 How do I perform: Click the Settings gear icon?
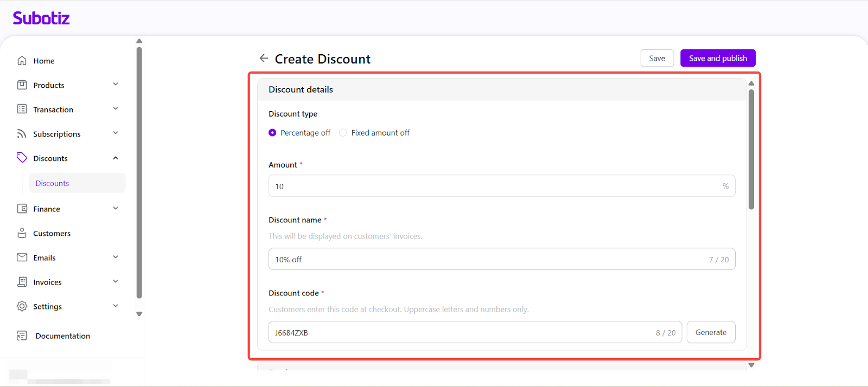coord(22,306)
